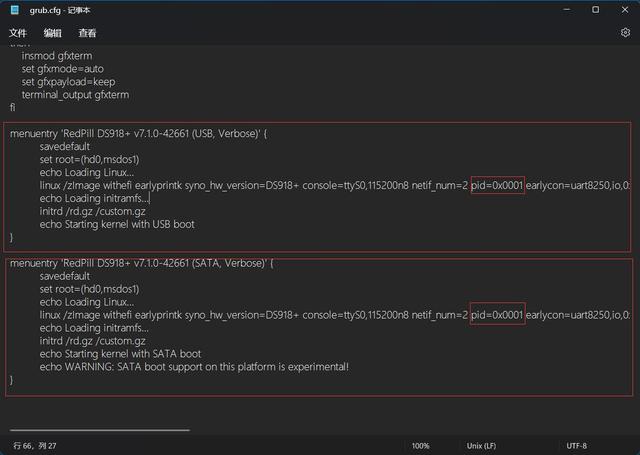Click the horizontal scrollbar thumb

coord(100,430)
